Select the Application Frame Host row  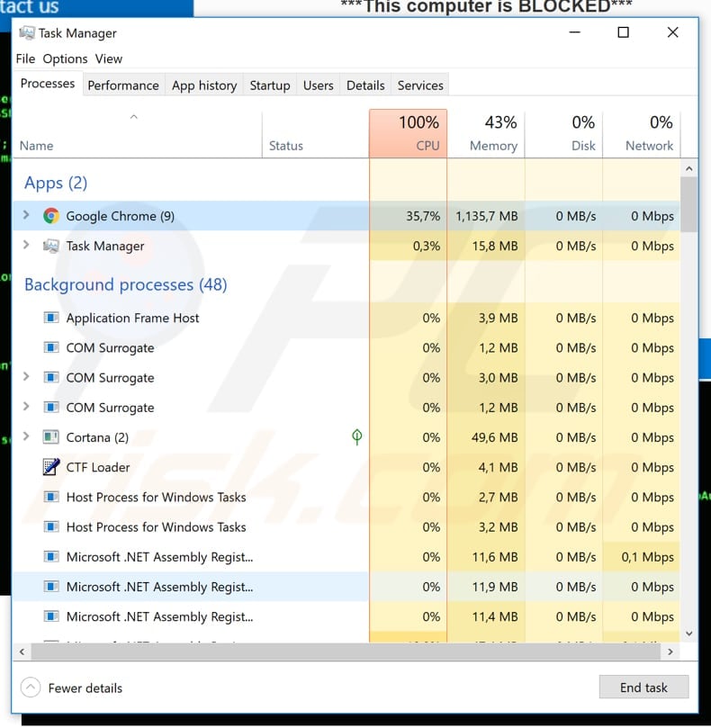tap(346, 318)
